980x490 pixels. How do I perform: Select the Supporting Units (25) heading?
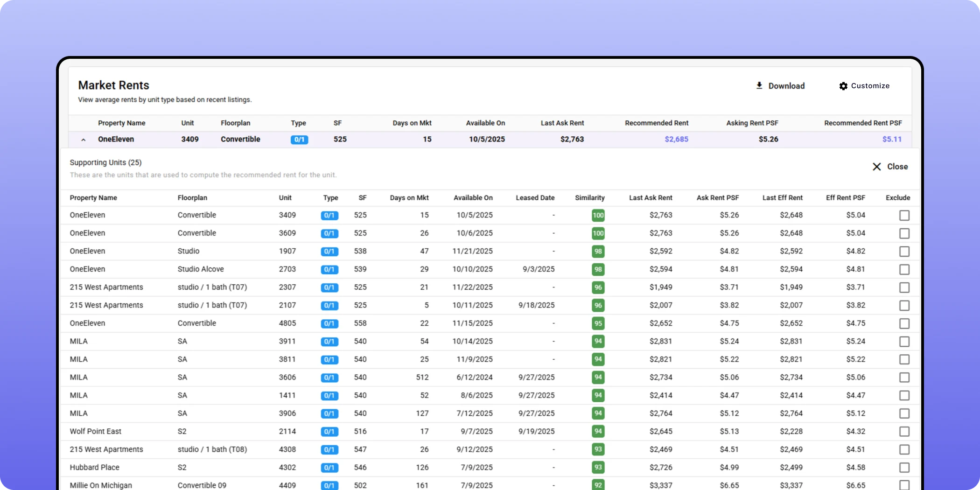(x=105, y=162)
